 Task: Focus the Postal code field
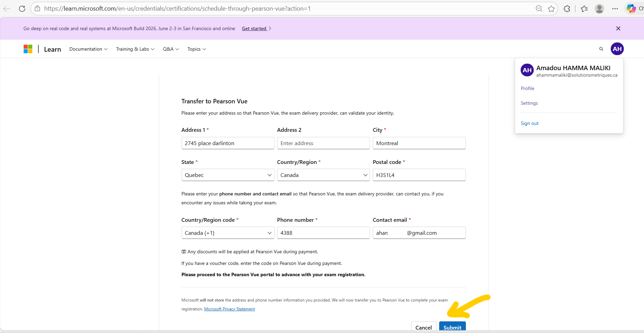pos(419,175)
